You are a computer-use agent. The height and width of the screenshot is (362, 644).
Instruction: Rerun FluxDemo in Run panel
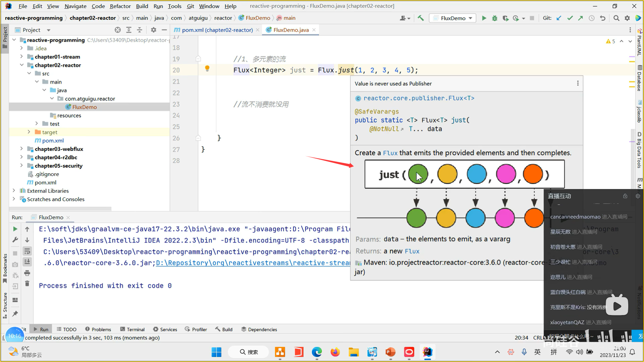pos(15,229)
